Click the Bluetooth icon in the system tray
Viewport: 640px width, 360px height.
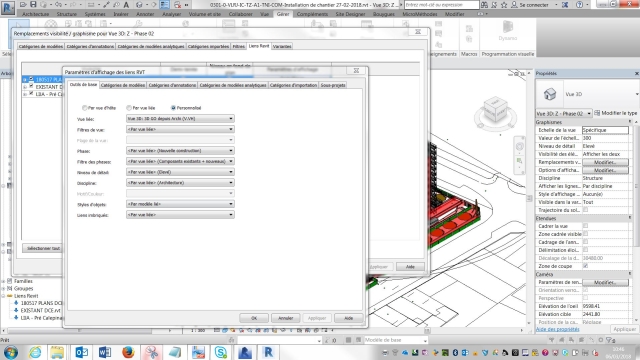[x=455, y=352]
